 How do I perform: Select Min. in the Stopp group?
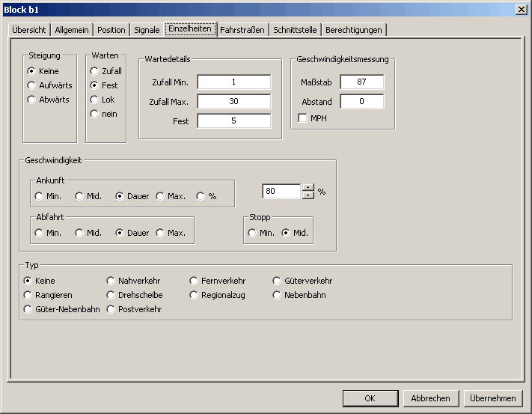[x=252, y=233]
